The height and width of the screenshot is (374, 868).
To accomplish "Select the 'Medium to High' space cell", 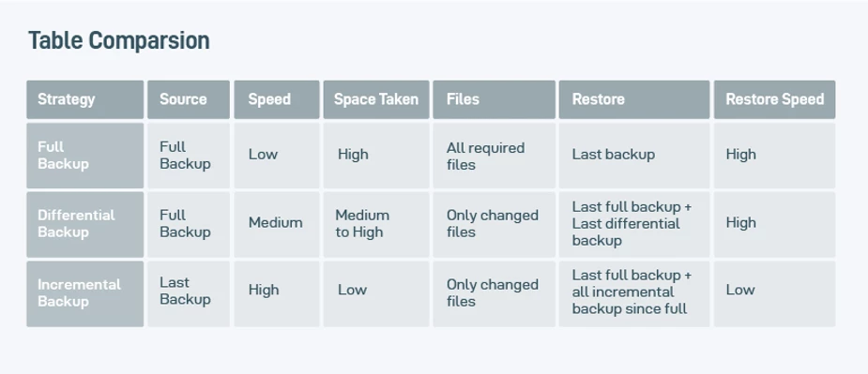I will [376, 224].
